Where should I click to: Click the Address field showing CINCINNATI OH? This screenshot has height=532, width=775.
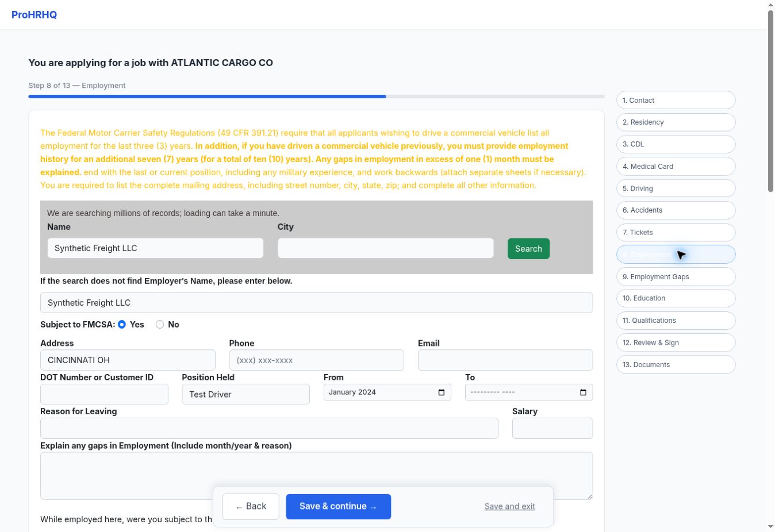(128, 360)
